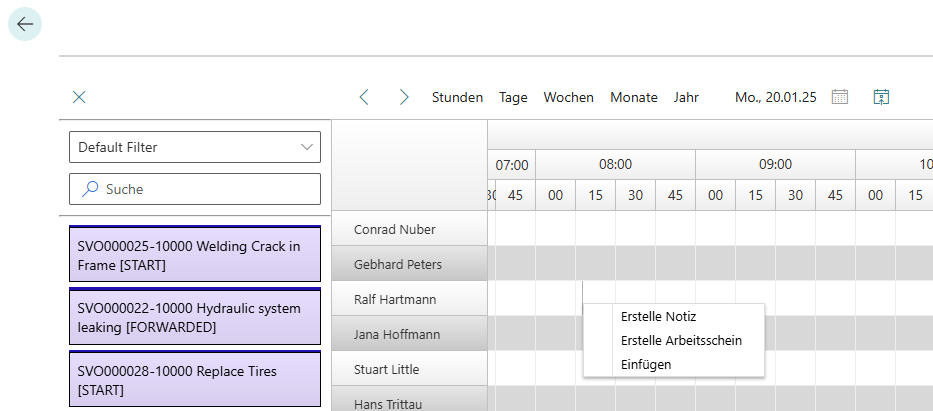Jump to today using calendar arrow icon
Viewport: 933px width, 411px height.
tap(881, 97)
